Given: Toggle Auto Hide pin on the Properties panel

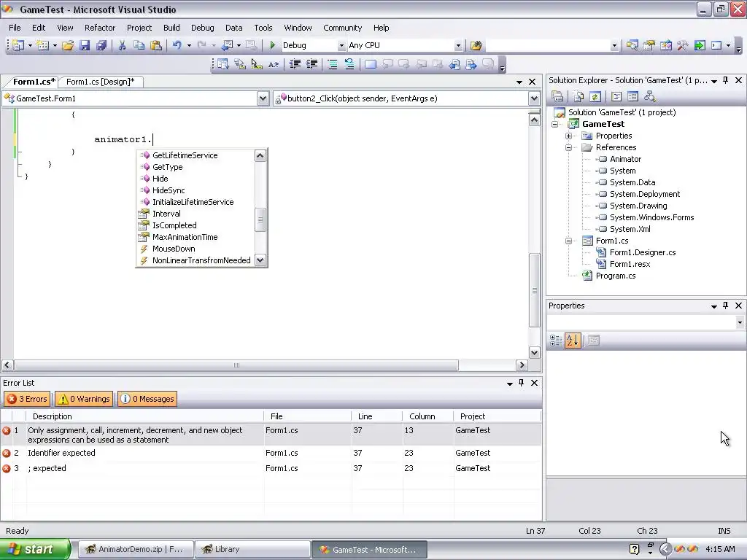Looking at the screenshot, I should 726,306.
